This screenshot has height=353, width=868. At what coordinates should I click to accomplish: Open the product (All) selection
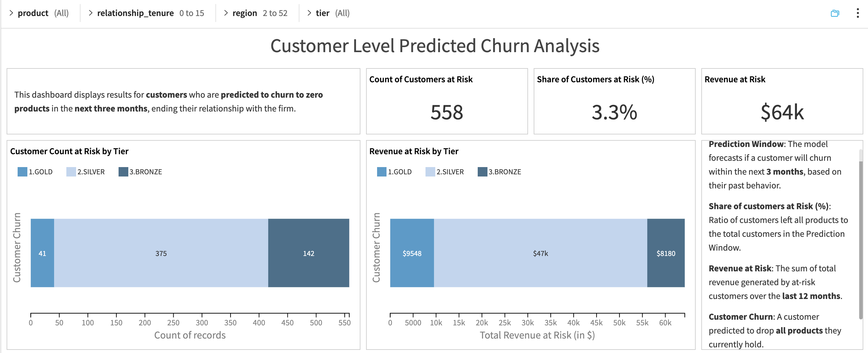coord(61,13)
